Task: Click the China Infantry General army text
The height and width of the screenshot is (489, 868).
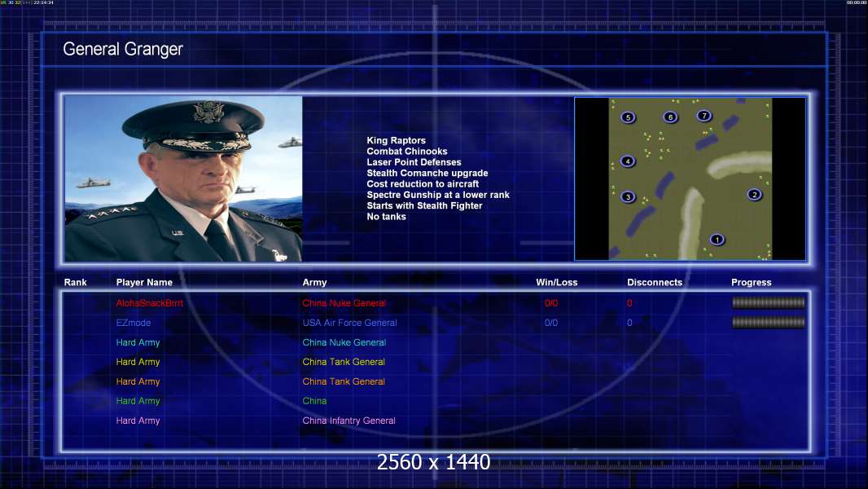Action: coord(349,421)
